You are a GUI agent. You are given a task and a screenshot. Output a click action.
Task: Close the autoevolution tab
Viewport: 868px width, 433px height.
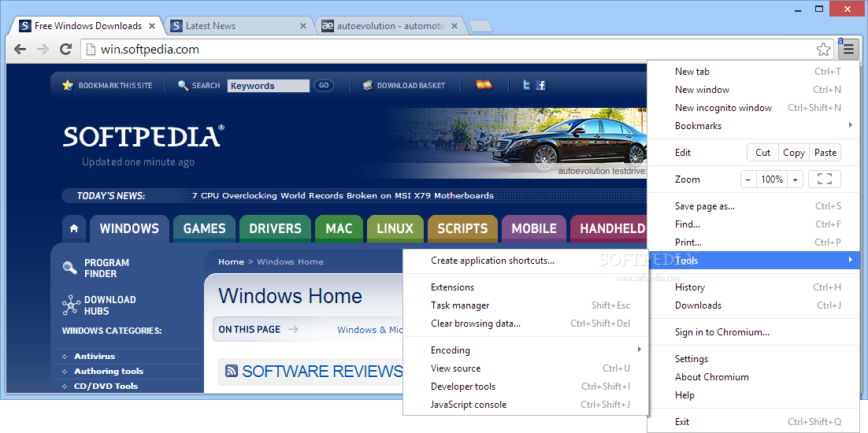click(454, 25)
